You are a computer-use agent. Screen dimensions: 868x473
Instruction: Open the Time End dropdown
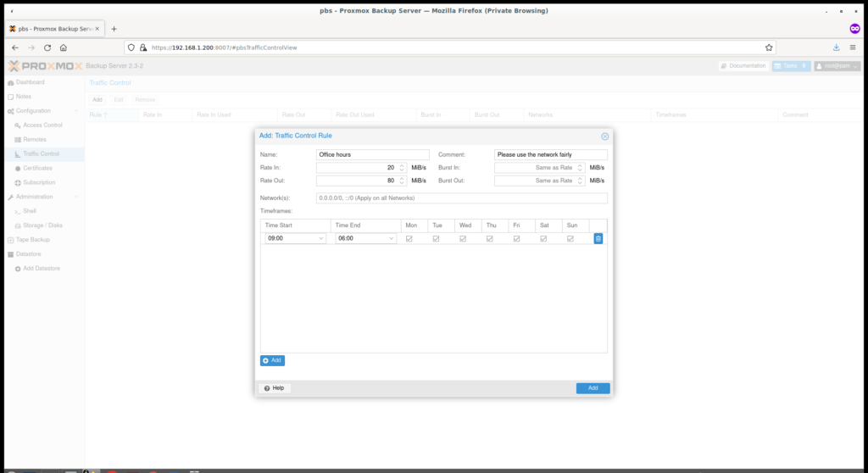(x=392, y=239)
